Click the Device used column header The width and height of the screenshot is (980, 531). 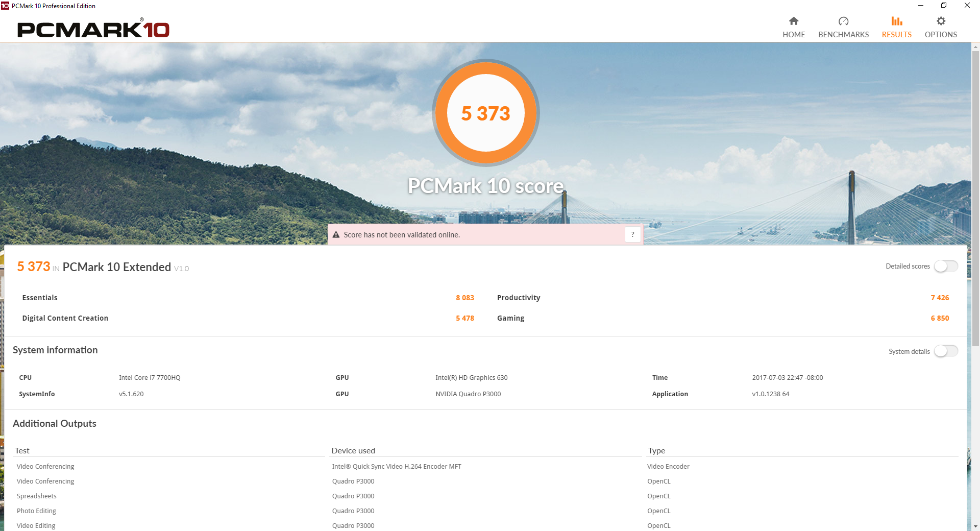pyautogui.click(x=353, y=451)
